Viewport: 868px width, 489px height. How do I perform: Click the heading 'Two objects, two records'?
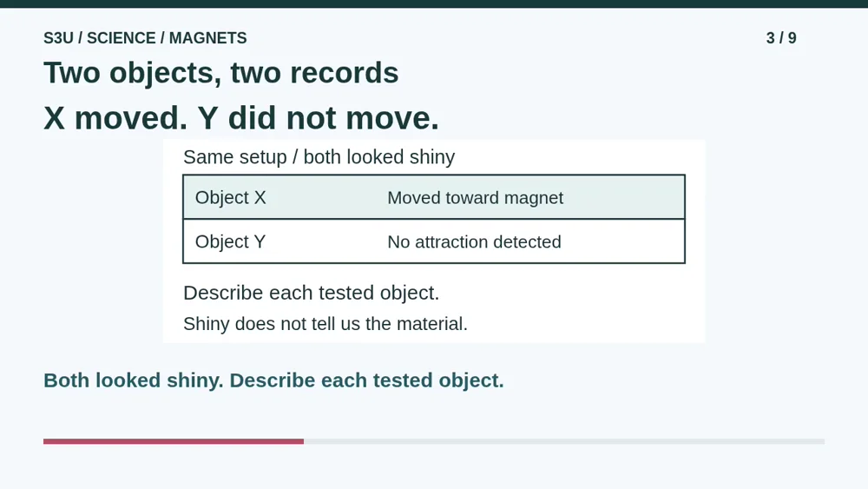point(220,73)
